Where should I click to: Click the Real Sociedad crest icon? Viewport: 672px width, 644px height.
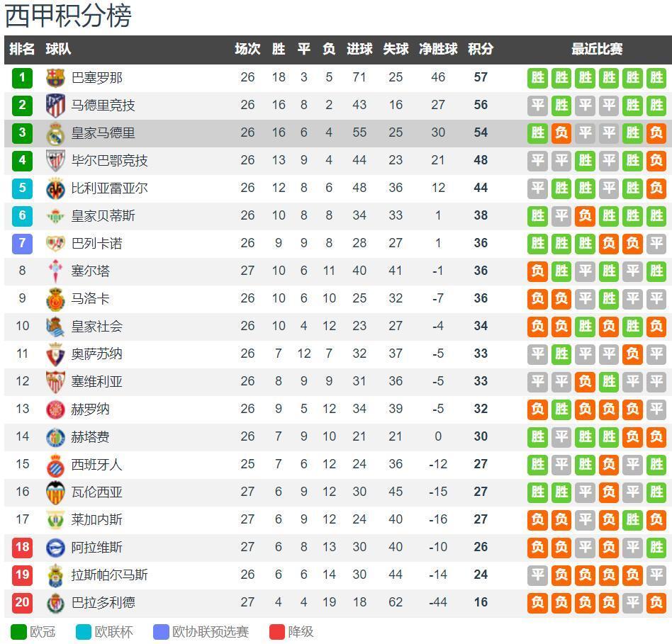(x=55, y=327)
